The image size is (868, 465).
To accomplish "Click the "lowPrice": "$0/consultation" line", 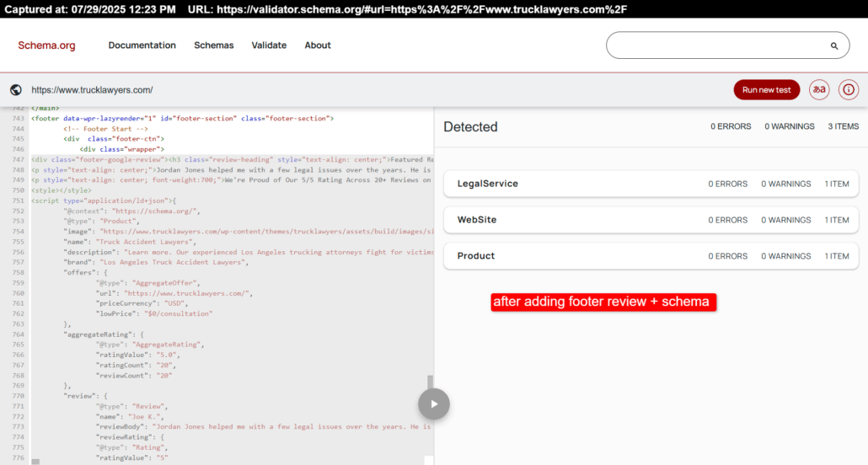I will [x=154, y=314].
